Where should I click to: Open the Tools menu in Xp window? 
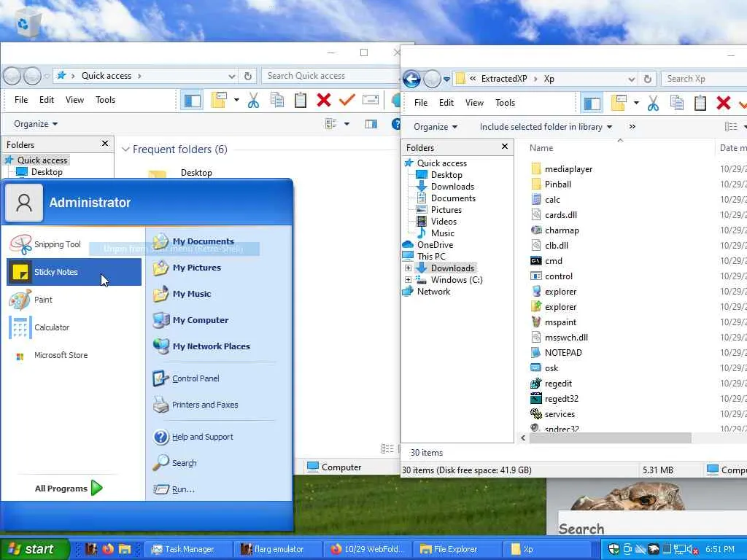tap(505, 103)
